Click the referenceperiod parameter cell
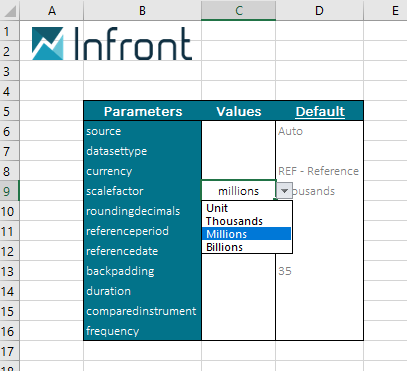The width and height of the screenshot is (407, 371). [143, 231]
